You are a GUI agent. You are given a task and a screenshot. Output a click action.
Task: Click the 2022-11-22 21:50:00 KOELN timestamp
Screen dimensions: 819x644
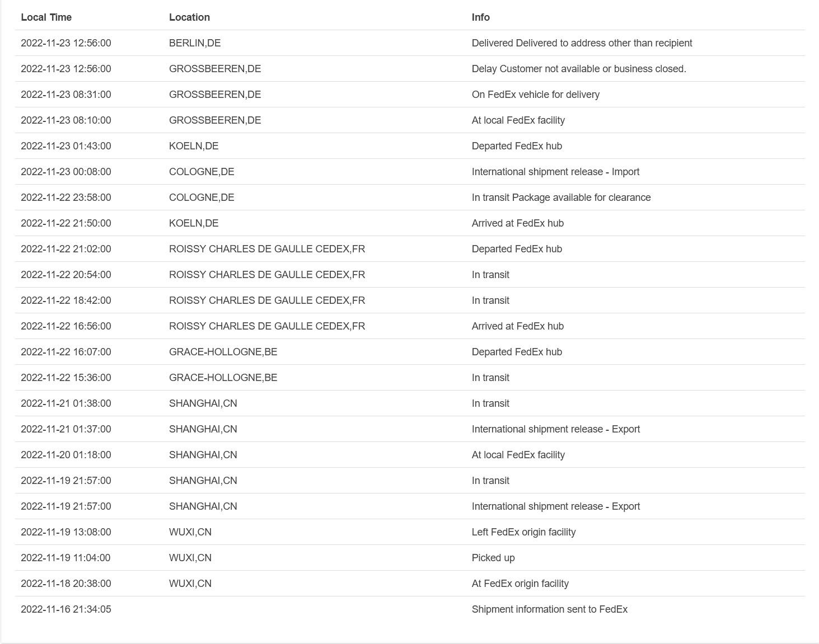click(x=65, y=223)
